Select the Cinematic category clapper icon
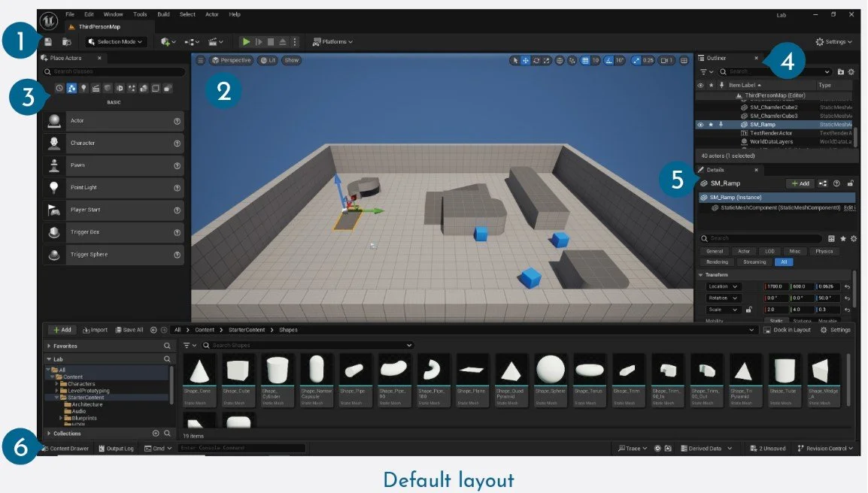 click(96, 88)
